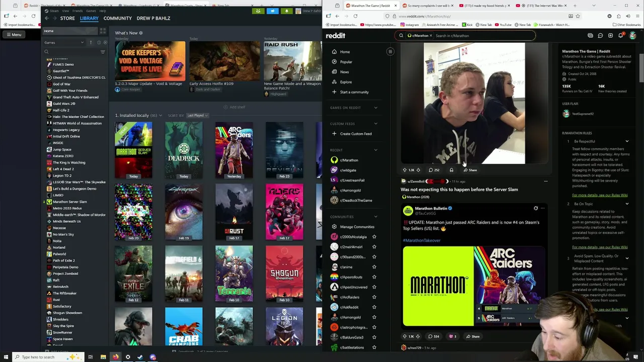
Task: Open comments on post with 534 comments
Action: pyautogui.click(x=434, y=336)
